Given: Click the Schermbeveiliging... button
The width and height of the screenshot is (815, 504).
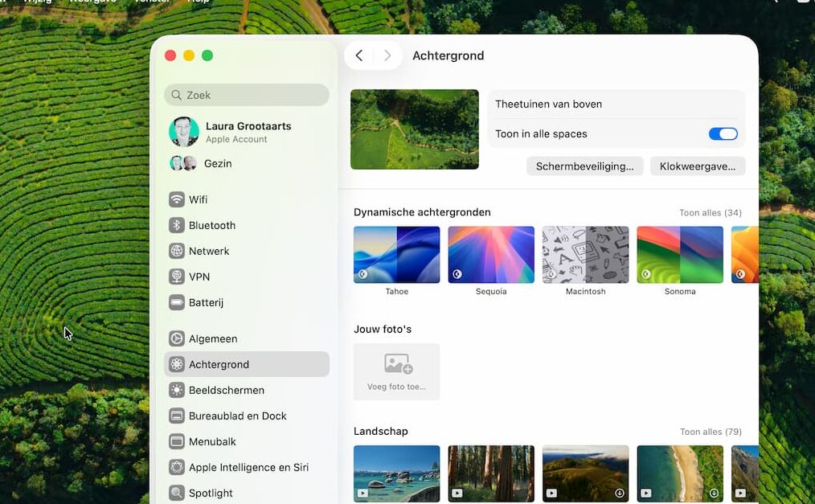Looking at the screenshot, I should click(x=584, y=166).
